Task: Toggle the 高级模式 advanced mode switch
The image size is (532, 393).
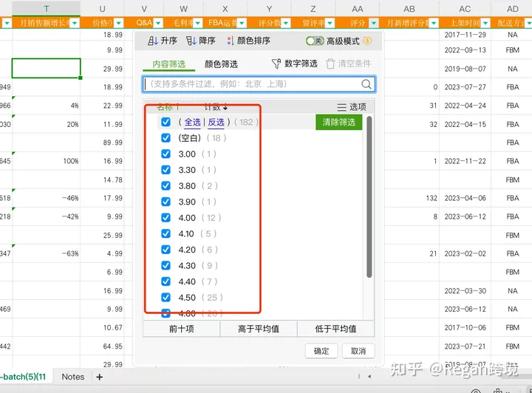Action: pyautogui.click(x=315, y=41)
